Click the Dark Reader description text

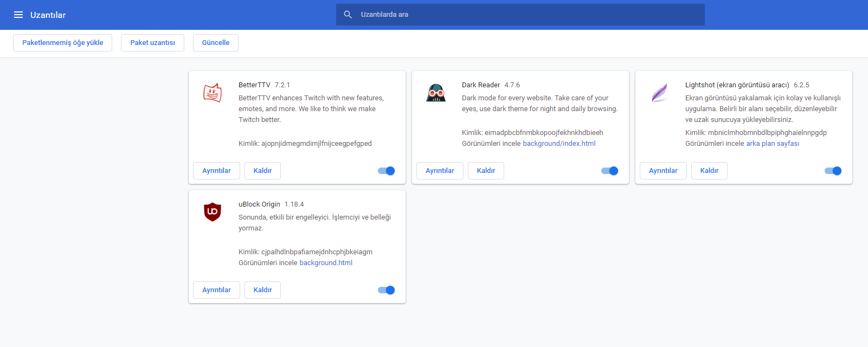[540, 104]
